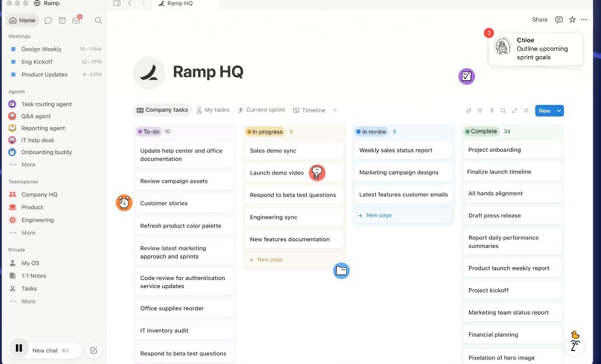Click the In review status label

click(371, 132)
